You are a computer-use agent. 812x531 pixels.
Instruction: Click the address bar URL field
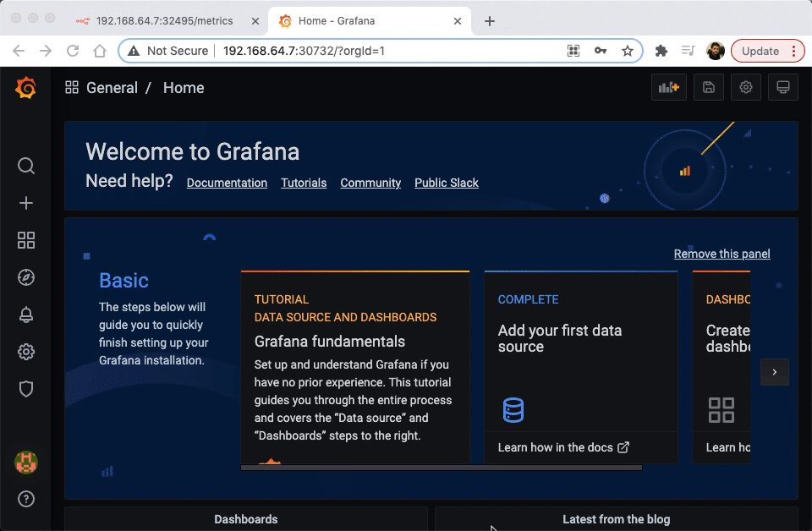point(380,51)
